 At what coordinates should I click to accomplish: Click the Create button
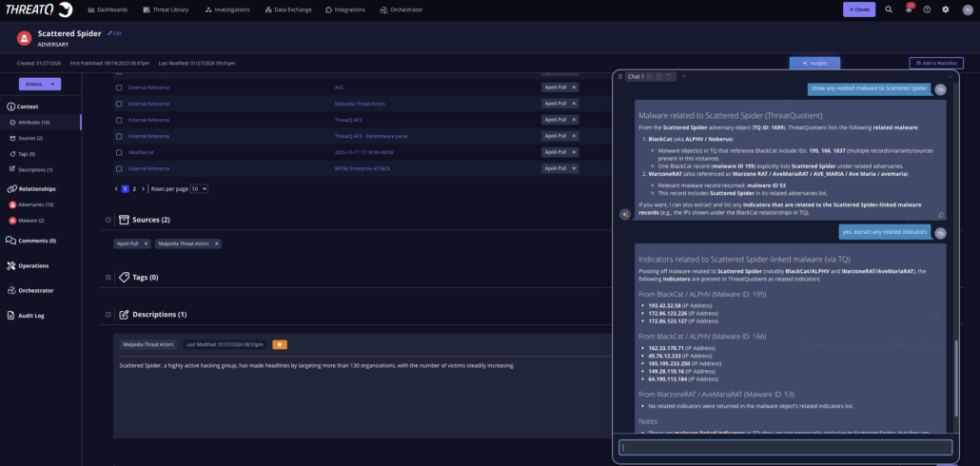coord(859,10)
